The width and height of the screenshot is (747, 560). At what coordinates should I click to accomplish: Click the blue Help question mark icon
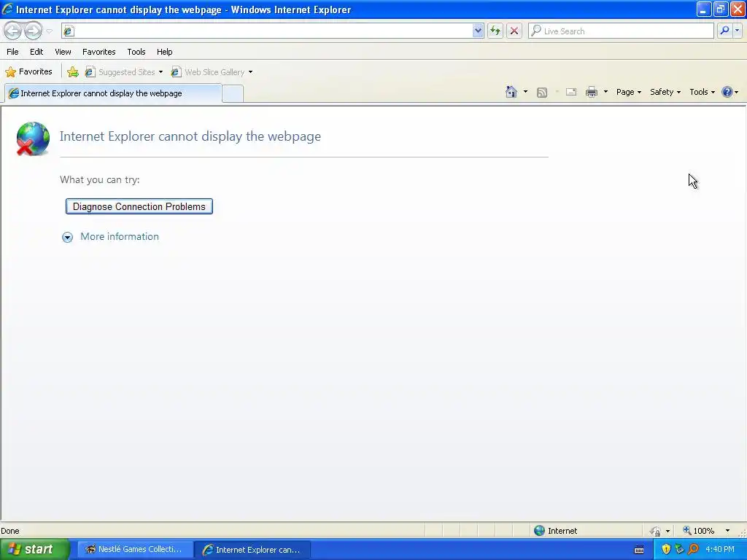coord(727,92)
